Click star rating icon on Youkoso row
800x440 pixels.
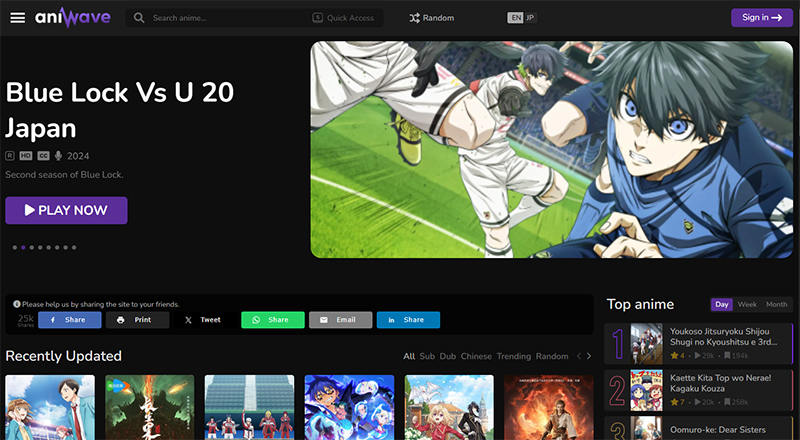pyautogui.click(x=674, y=355)
